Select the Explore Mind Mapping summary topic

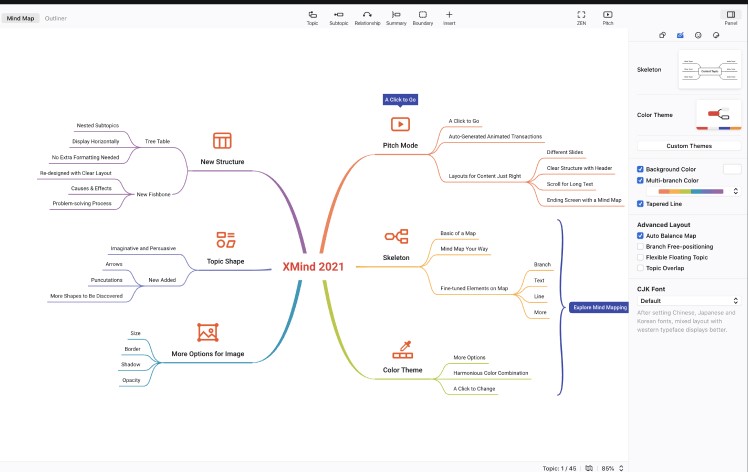tap(600, 307)
